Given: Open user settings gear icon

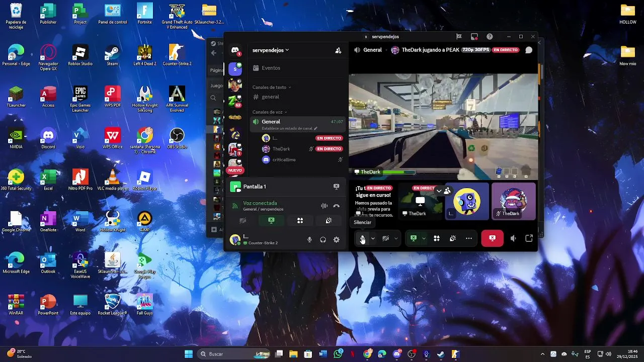Looking at the screenshot, I should [337, 240].
